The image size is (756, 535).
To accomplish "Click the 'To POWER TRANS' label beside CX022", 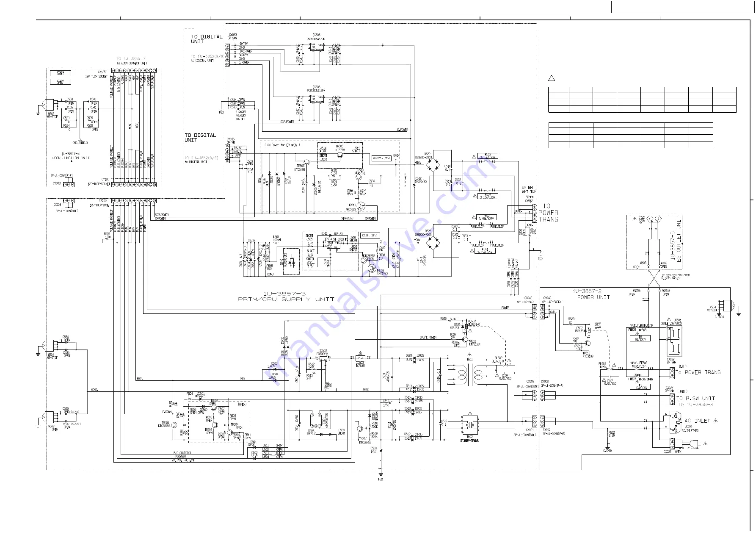I will coord(698,372).
